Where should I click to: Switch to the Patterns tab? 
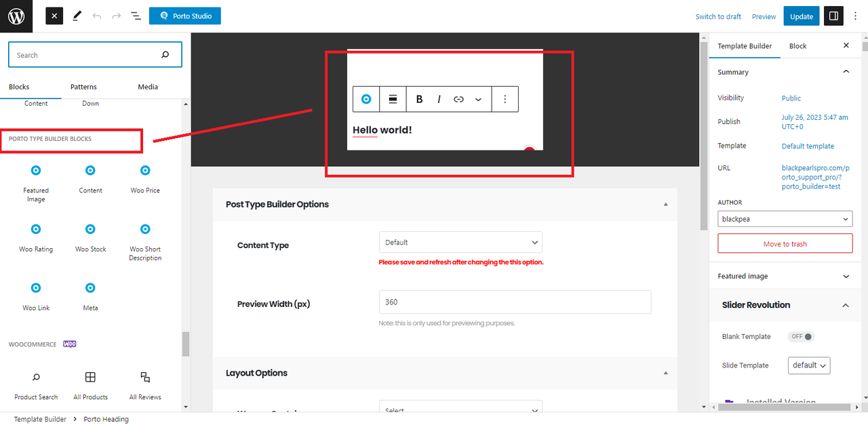click(83, 87)
